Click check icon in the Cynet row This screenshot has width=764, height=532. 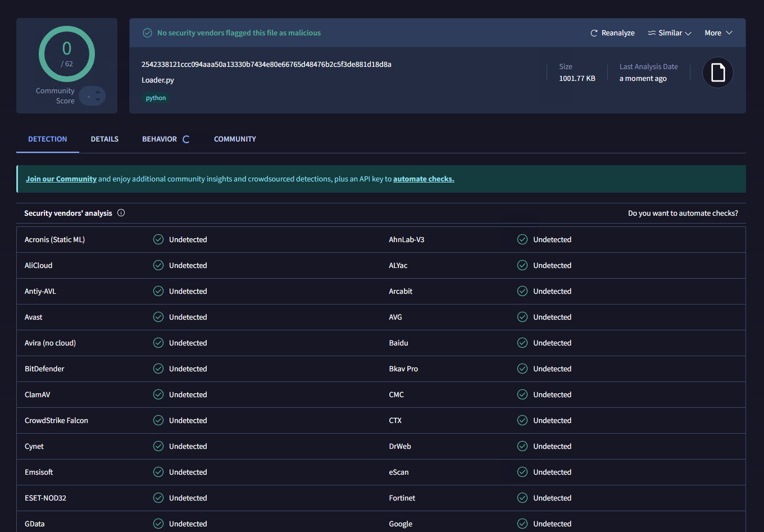coord(158,446)
